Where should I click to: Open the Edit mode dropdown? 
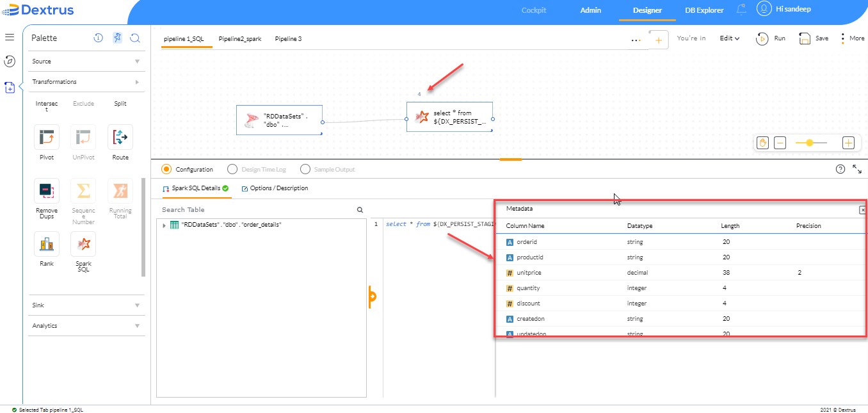(x=729, y=38)
